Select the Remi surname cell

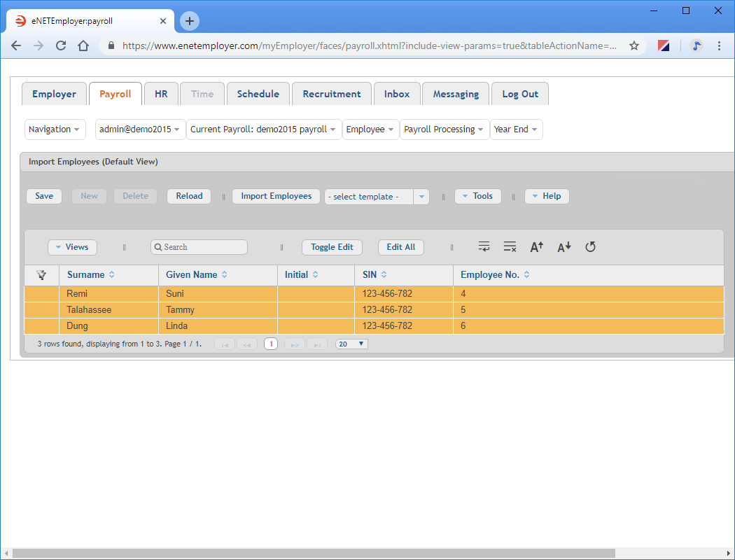[108, 294]
